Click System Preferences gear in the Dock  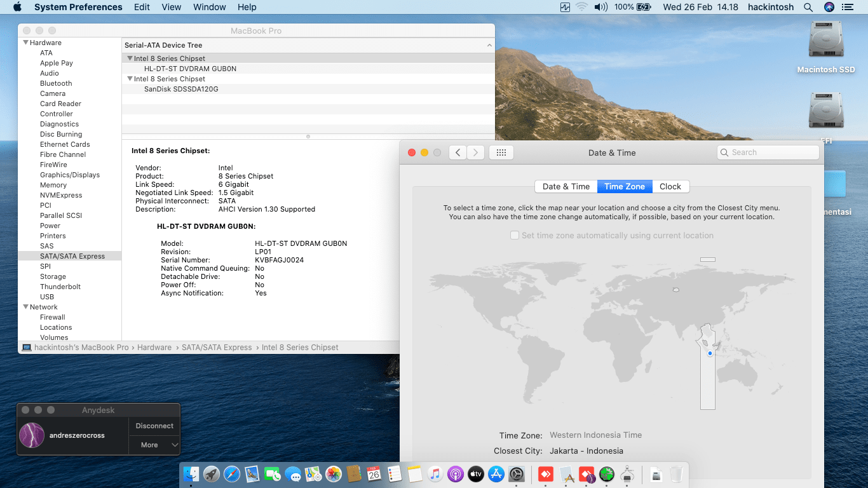(516, 474)
